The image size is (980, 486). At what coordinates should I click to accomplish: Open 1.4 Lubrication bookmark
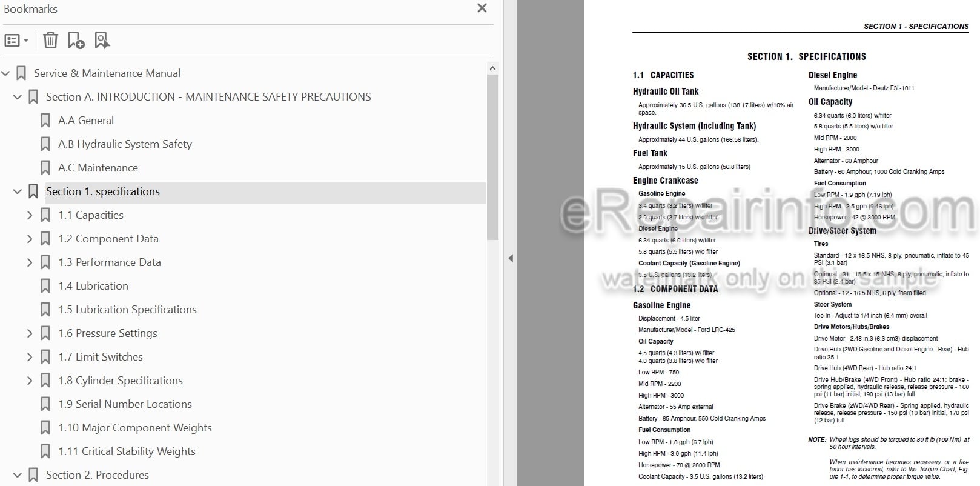pos(93,286)
